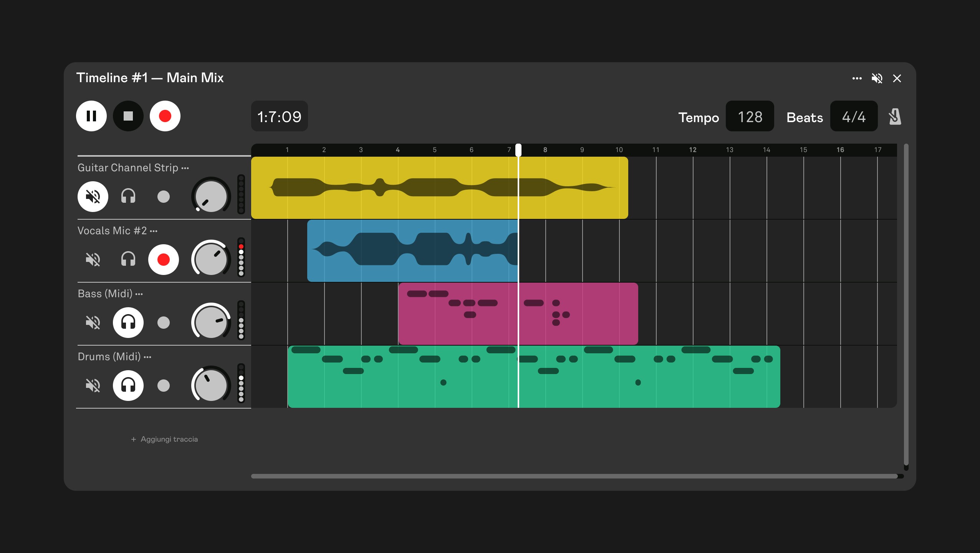Unmute the Guitar Channel Strip track
This screenshot has width=980, height=553.
click(x=93, y=197)
